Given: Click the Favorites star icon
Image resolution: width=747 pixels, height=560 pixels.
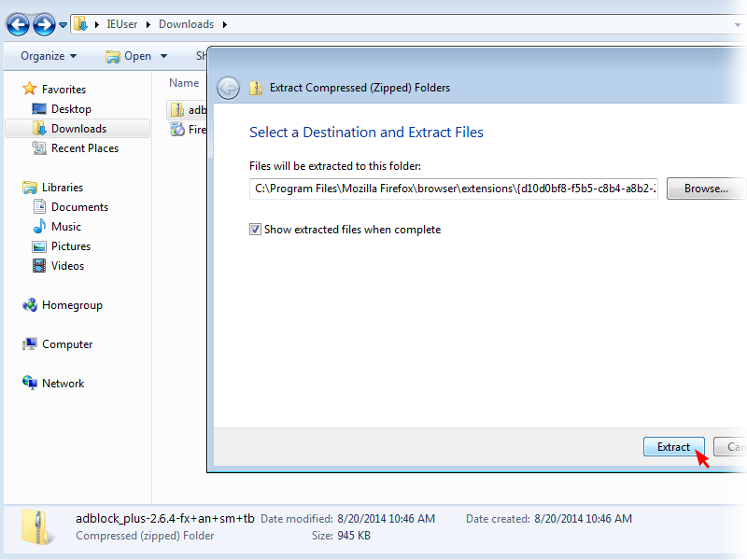Looking at the screenshot, I should [30, 88].
